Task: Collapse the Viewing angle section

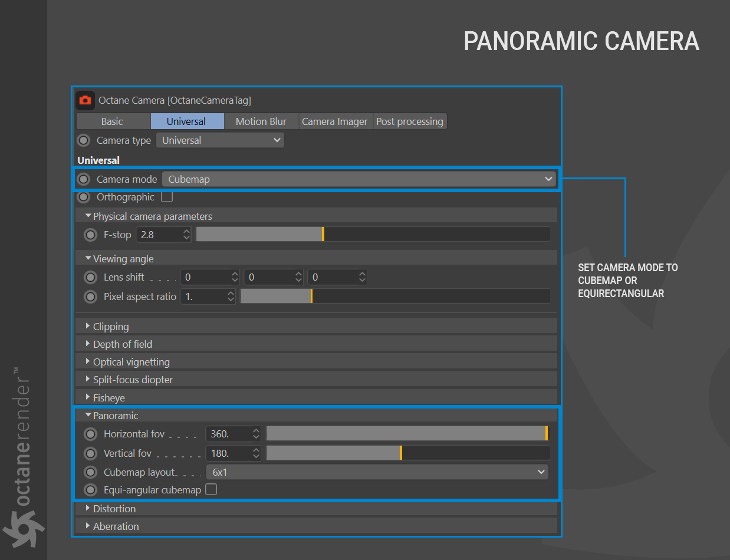Action: tap(317, 258)
